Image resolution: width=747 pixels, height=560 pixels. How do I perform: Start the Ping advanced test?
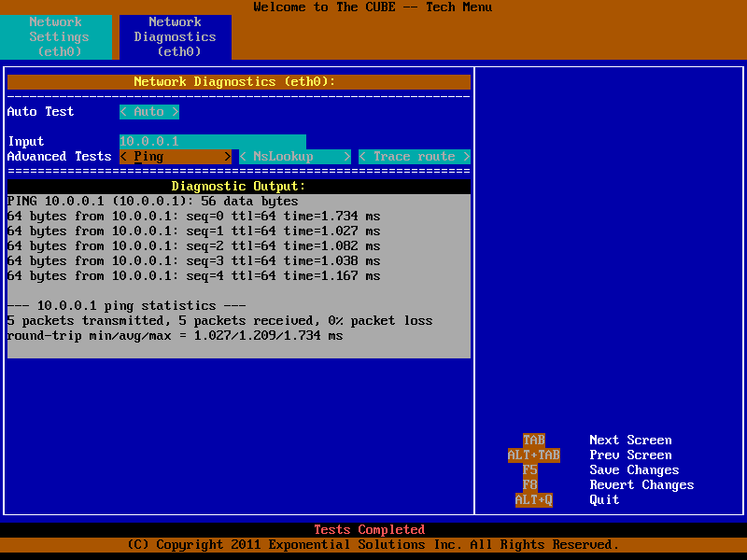point(176,157)
